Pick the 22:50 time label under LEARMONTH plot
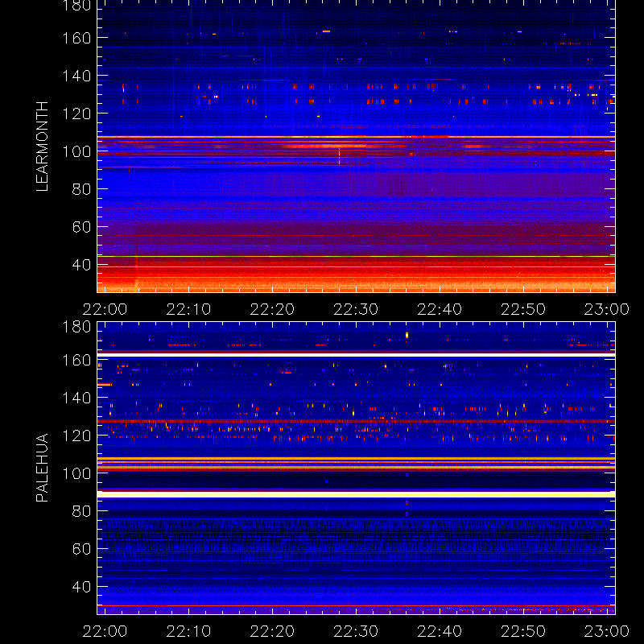The height and width of the screenshot is (644, 644). [x=523, y=309]
